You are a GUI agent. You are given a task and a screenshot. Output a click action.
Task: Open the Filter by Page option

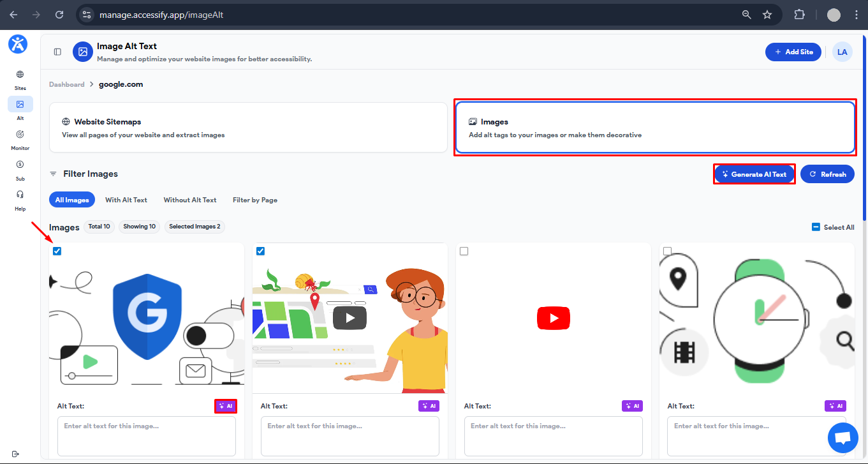click(x=254, y=200)
